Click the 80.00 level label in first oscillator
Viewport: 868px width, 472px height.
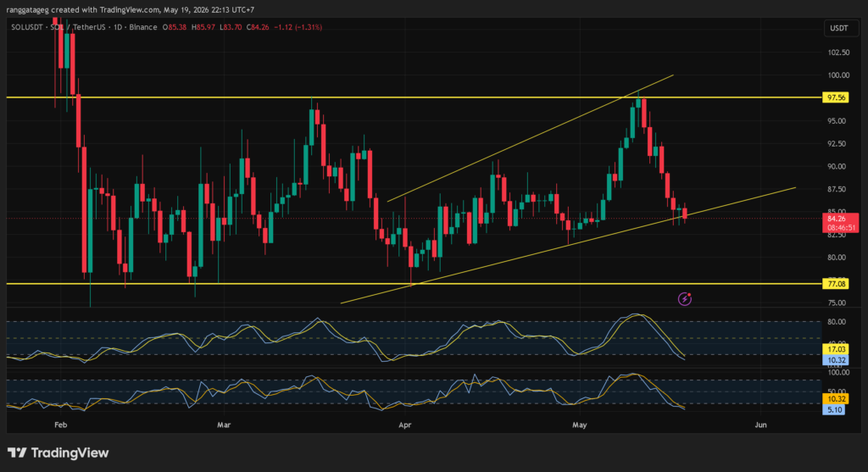click(837, 321)
